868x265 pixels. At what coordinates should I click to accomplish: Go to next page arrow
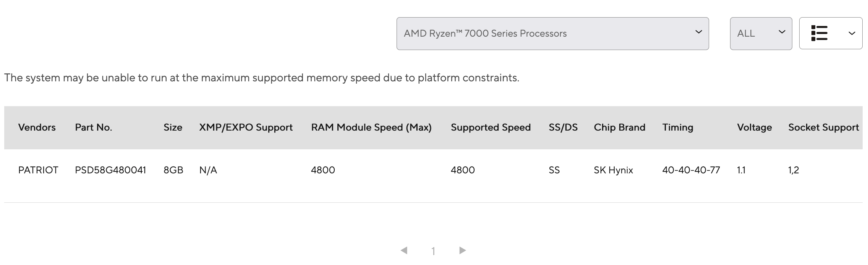462,250
